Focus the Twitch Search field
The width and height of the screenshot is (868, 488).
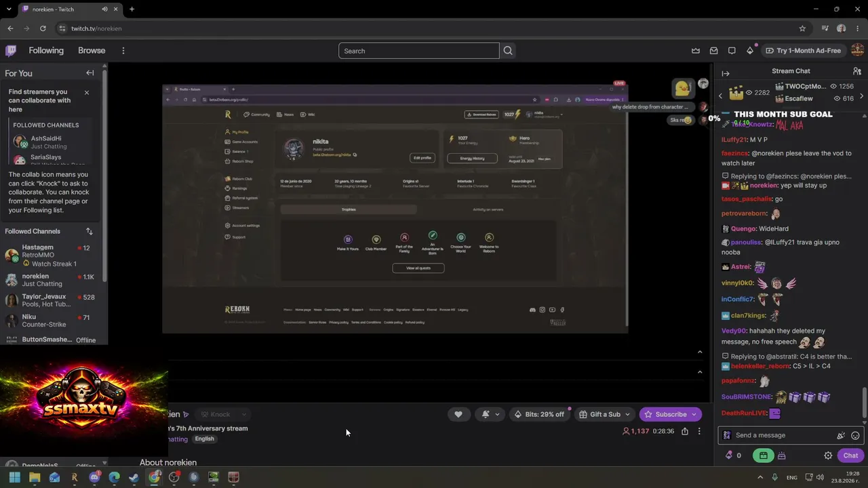coord(419,51)
